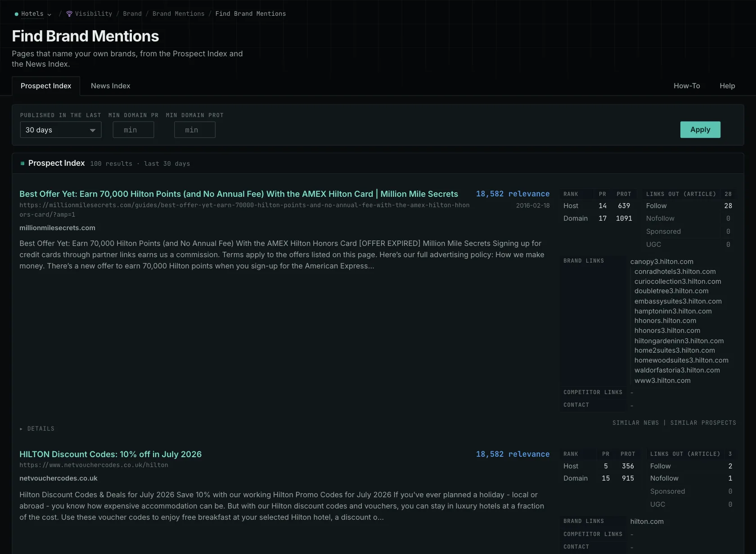Expand DETAILS for the Million Mile Secrets result

(37, 429)
